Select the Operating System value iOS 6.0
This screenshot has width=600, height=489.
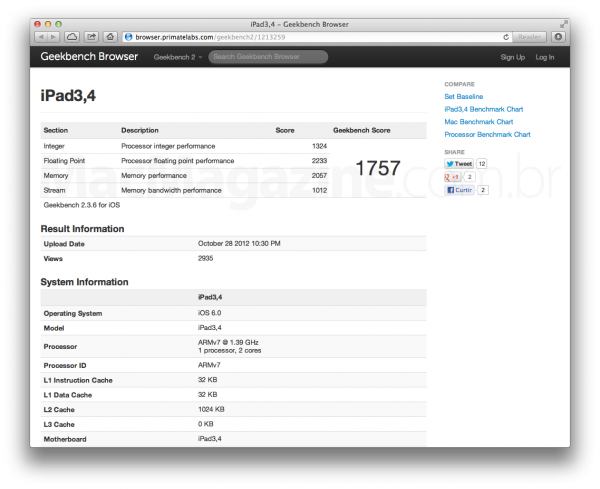(209, 313)
